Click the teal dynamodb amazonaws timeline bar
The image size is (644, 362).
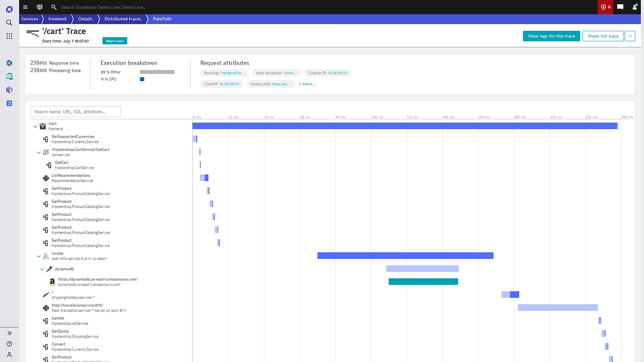click(x=423, y=282)
